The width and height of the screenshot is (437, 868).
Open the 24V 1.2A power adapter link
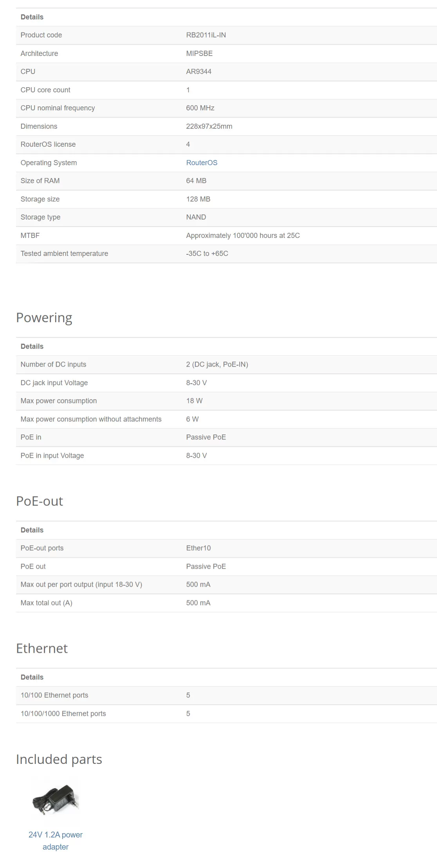56,841
